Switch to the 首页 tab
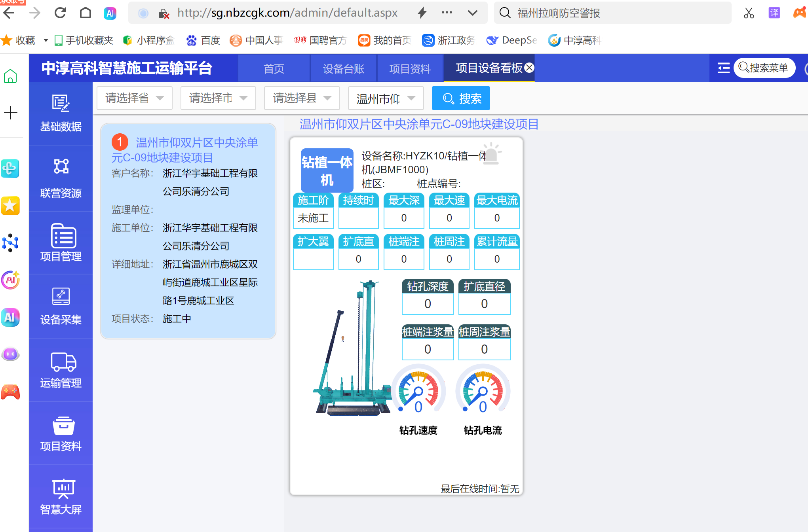 tap(274, 69)
